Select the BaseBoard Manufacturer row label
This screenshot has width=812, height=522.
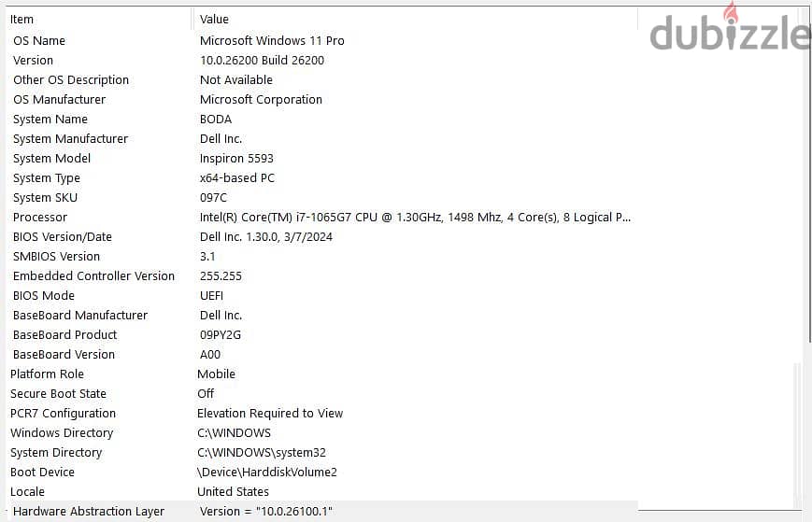point(80,317)
